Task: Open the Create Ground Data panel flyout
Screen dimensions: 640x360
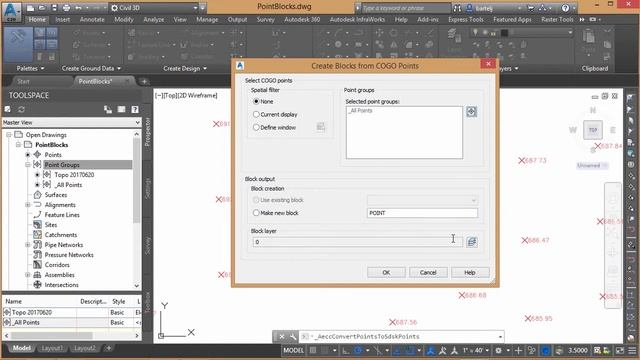Action: point(91,69)
